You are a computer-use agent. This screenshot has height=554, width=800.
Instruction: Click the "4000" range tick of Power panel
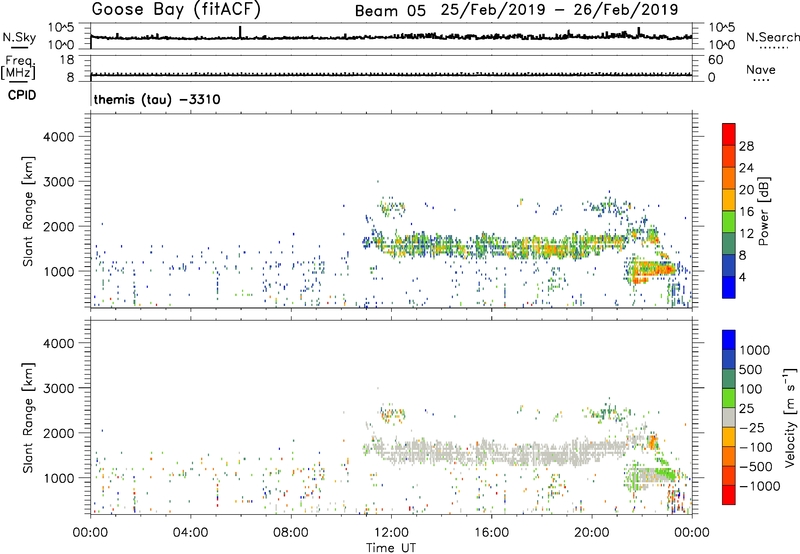point(59,137)
